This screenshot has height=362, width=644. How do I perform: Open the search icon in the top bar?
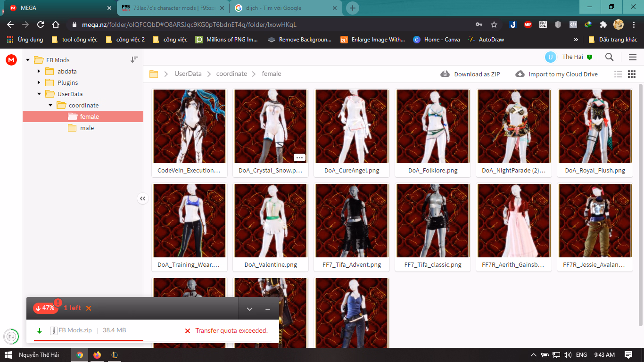(609, 57)
